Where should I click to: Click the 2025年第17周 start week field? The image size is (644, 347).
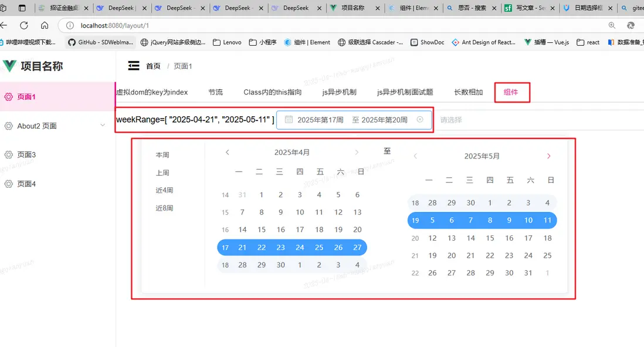coord(320,120)
